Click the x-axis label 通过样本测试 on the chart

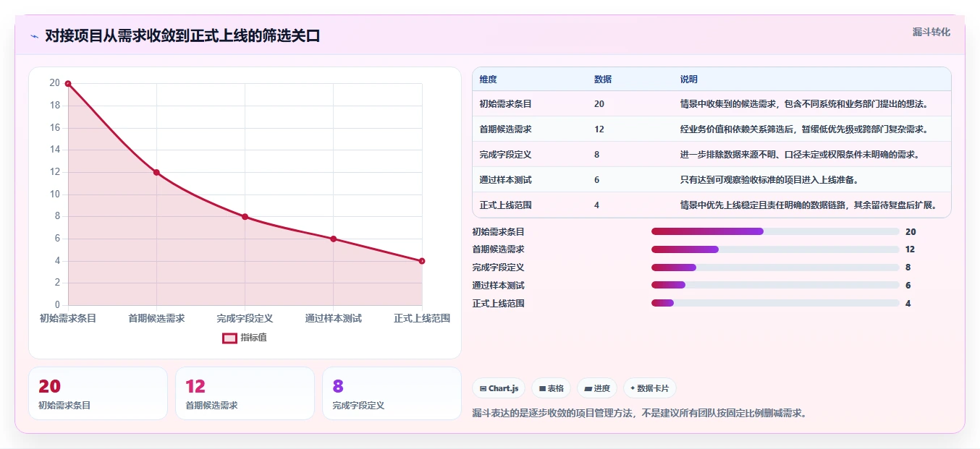pyautogui.click(x=334, y=318)
